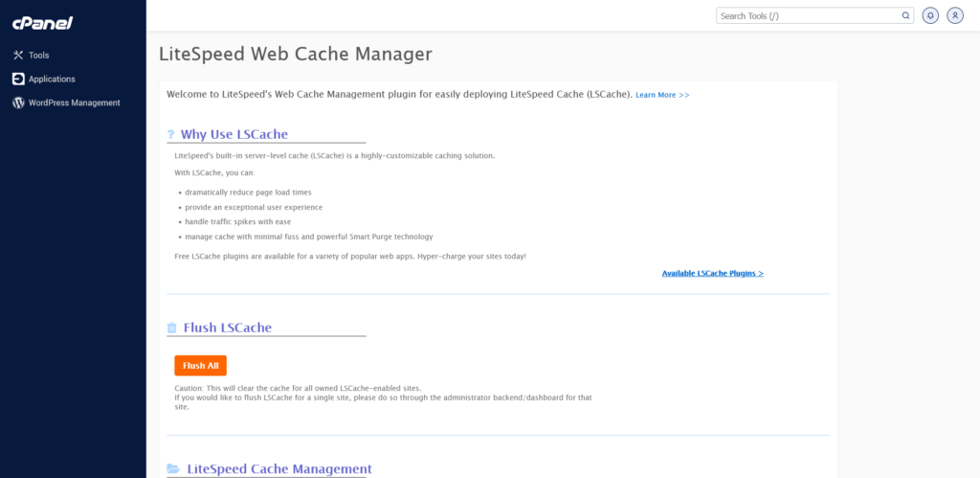Click the trash icon beside Flush LSCache

pos(172,328)
